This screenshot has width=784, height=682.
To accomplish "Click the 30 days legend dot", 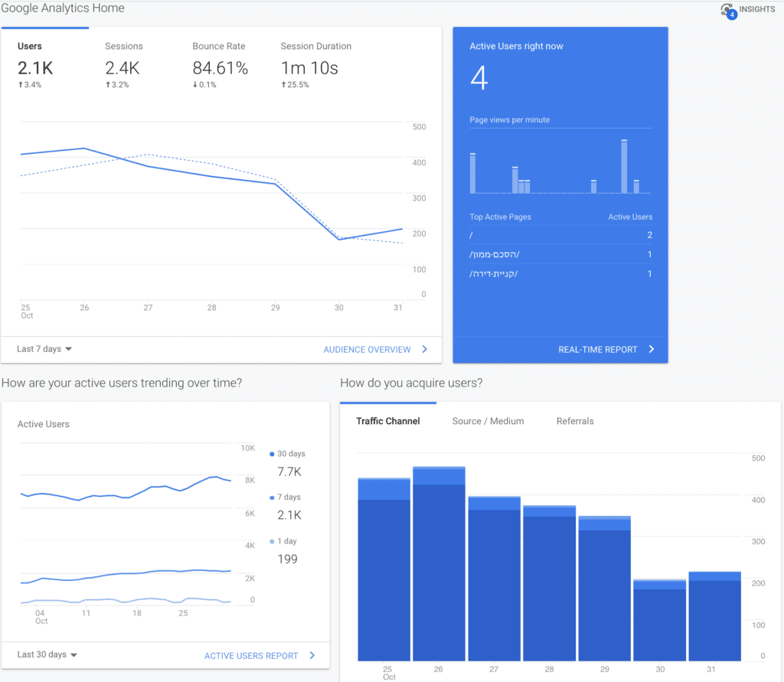I will [272, 454].
